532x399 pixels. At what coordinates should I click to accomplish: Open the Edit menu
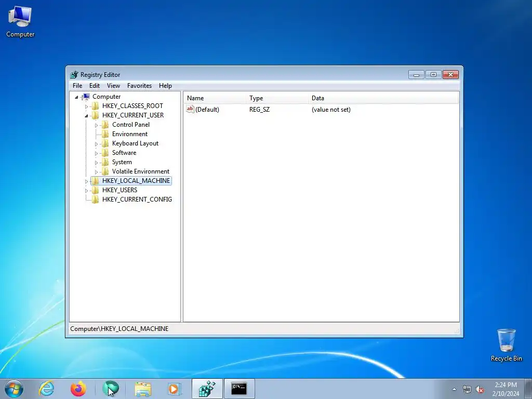[x=95, y=86]
